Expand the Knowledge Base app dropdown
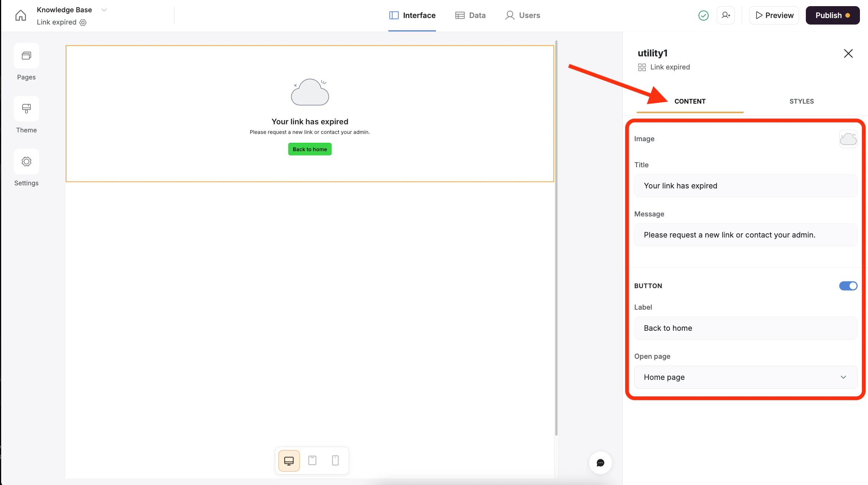 (104, 10)
